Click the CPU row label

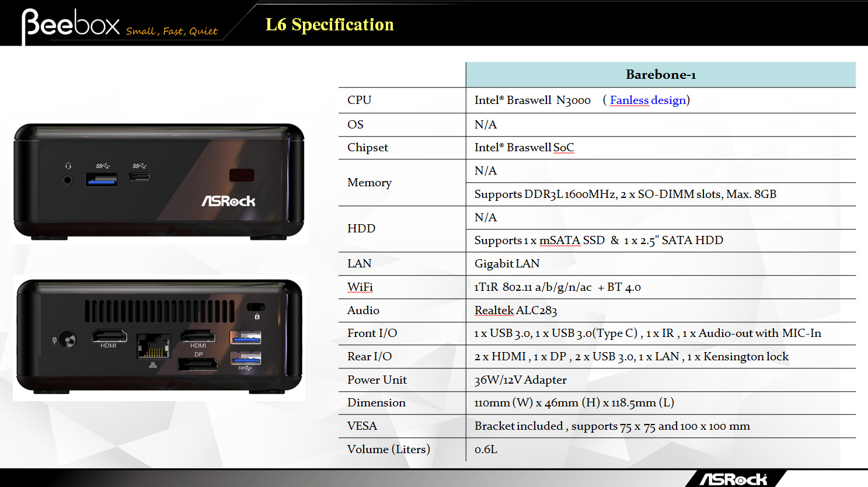(359, 100)
